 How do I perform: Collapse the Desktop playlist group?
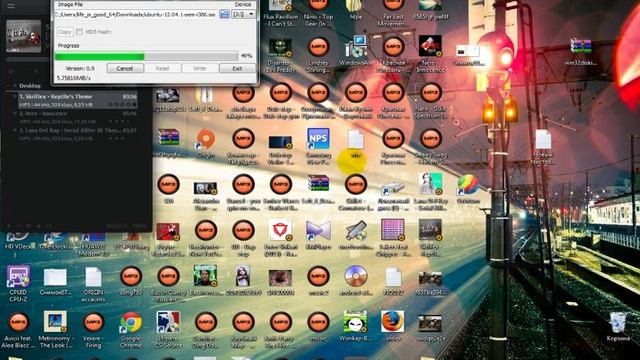14,86
